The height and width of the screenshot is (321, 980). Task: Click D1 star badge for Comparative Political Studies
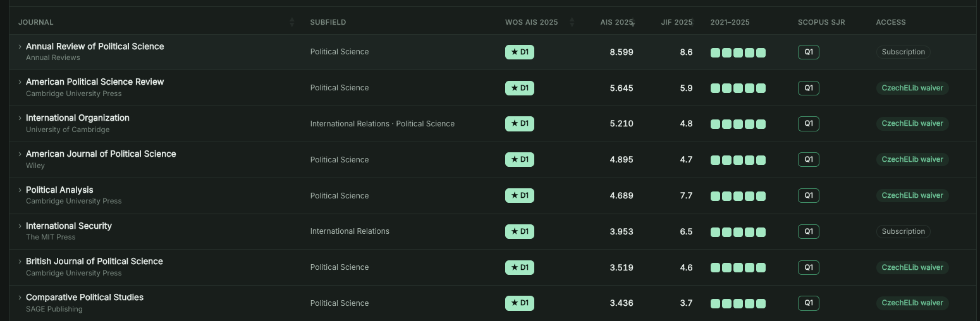click(520, 303)
